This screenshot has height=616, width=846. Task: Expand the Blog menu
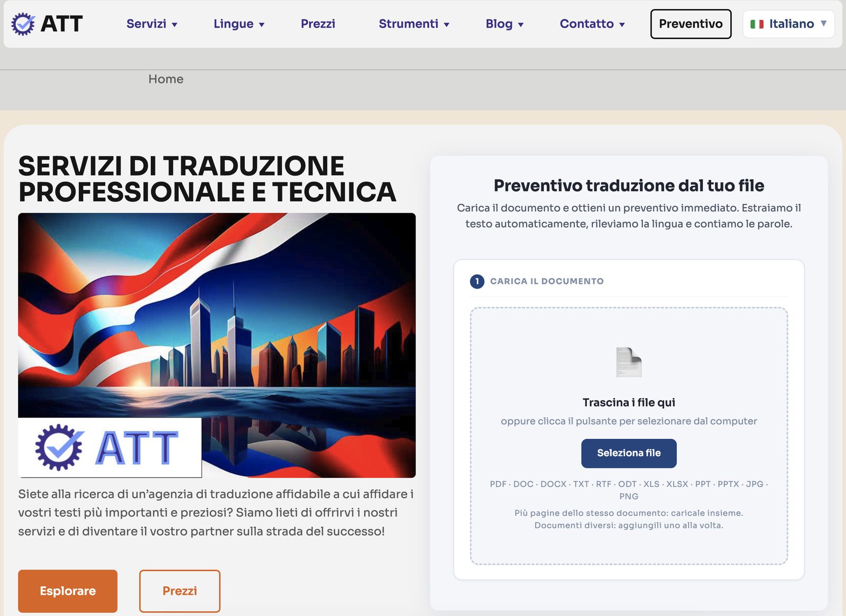click(x=504, y=24)
